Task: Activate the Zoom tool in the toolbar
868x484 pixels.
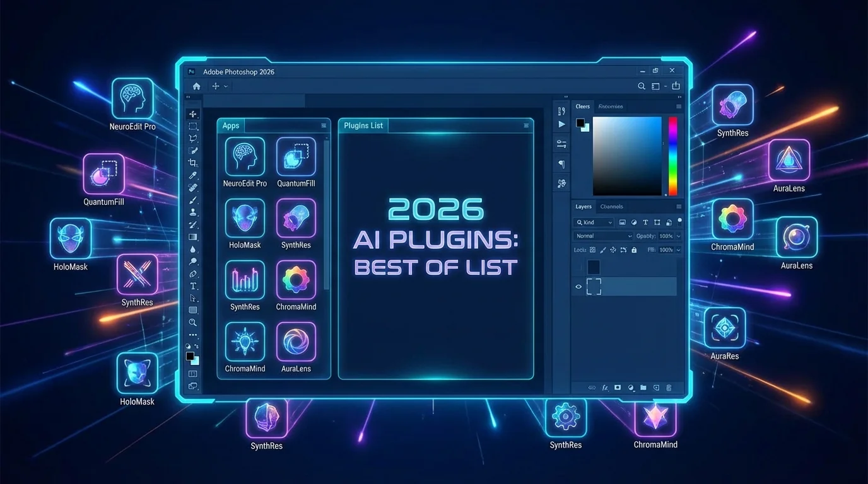Action: [193, 323]
